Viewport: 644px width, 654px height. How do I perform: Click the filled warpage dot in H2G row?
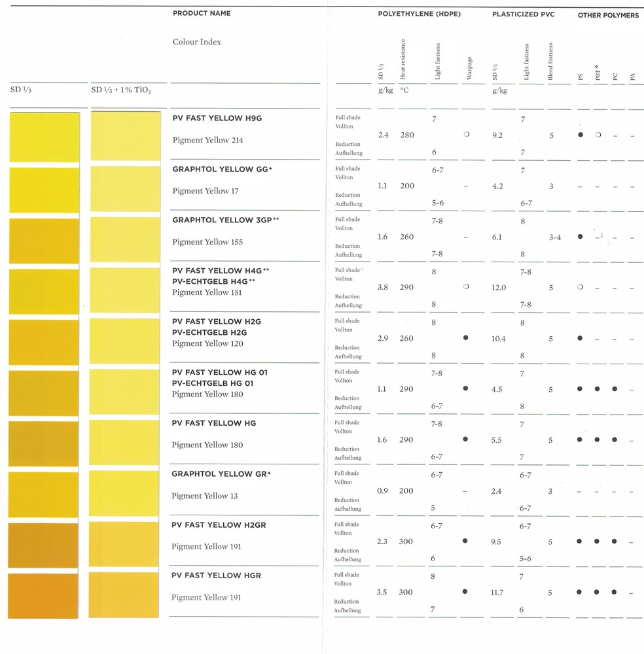(x=466, y=337)
